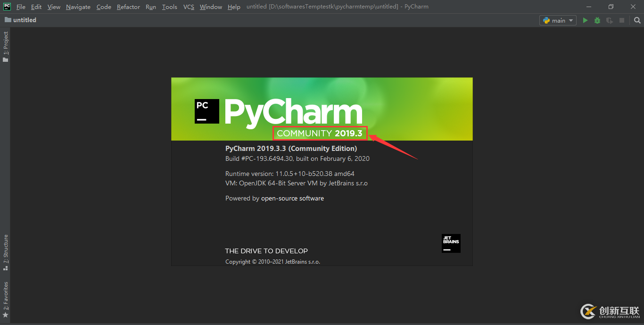
Task: Follow the open-source software link
Action: 292,198
